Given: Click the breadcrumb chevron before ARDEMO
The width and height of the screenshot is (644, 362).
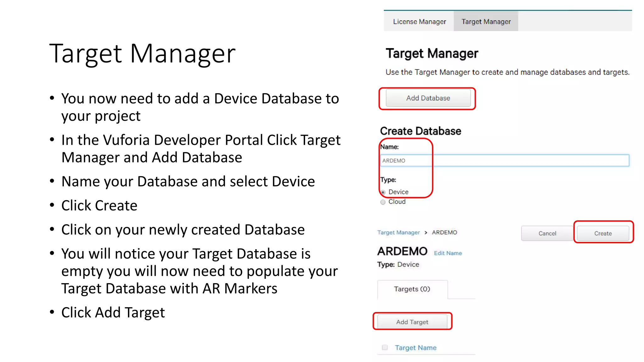Looking at the screenshot, I should (x=426, y=233).
